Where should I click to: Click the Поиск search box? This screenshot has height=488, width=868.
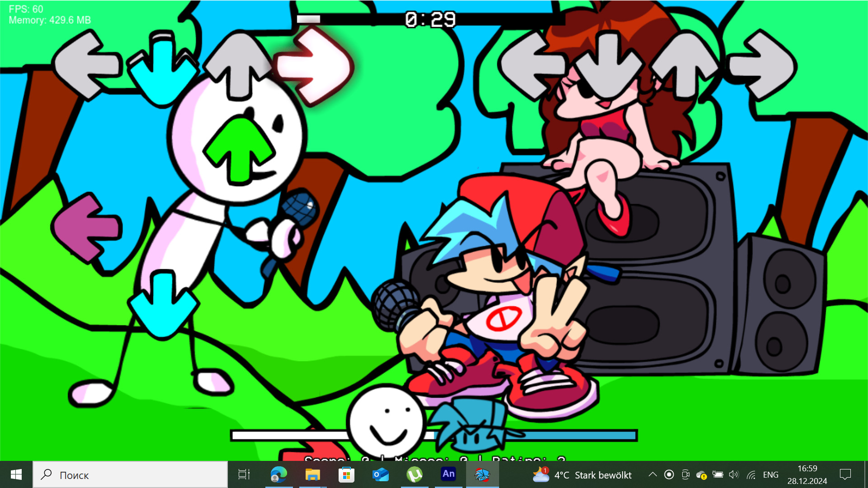point(130,474)
